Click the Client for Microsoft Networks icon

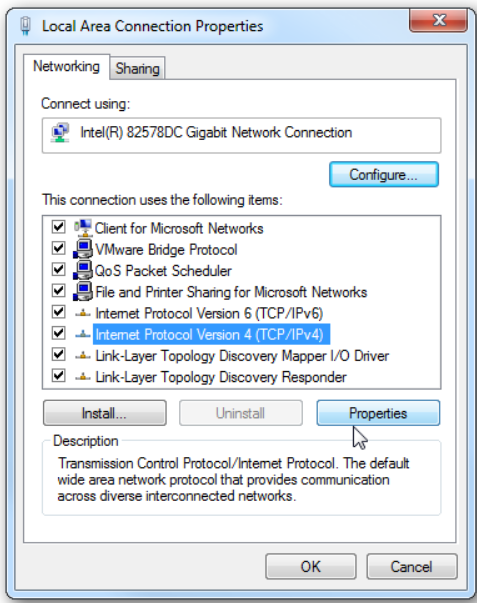click(x=83, y=228)
